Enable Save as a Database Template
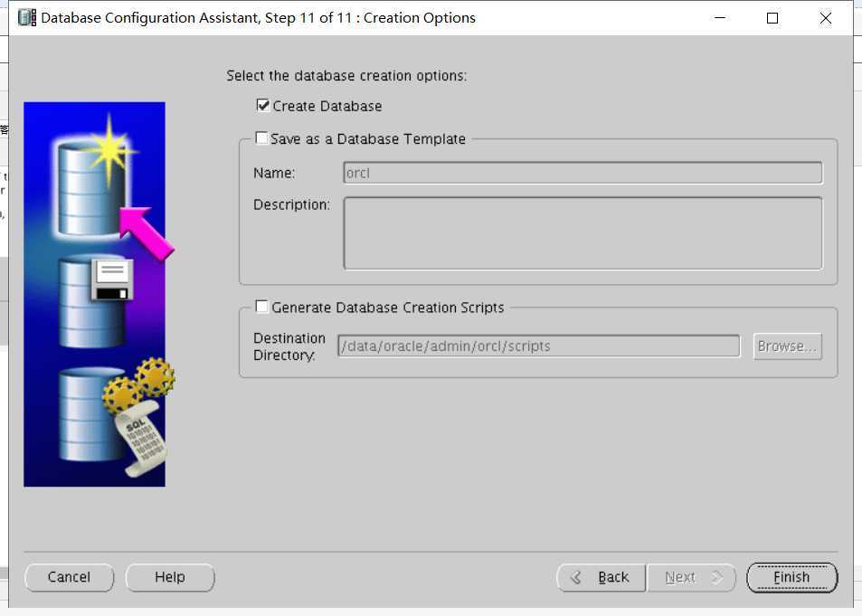Screen dimensions: 862x616 coord(262,138)
